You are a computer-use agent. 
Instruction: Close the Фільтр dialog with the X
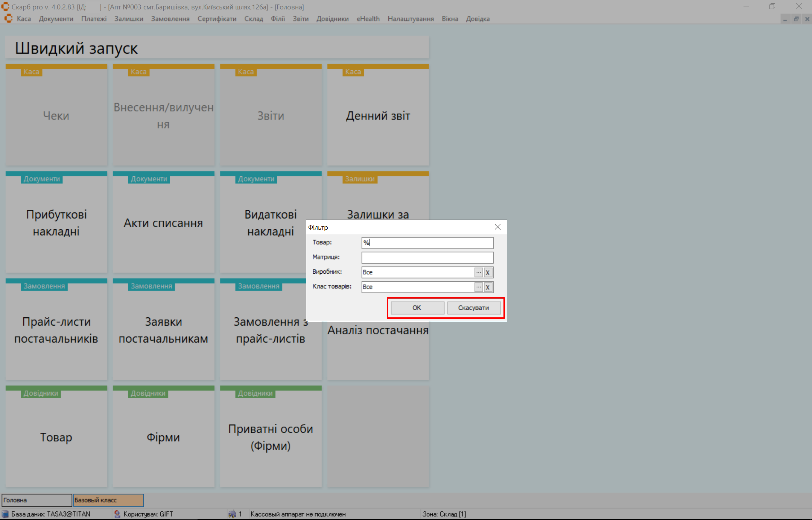coord(497,227)
